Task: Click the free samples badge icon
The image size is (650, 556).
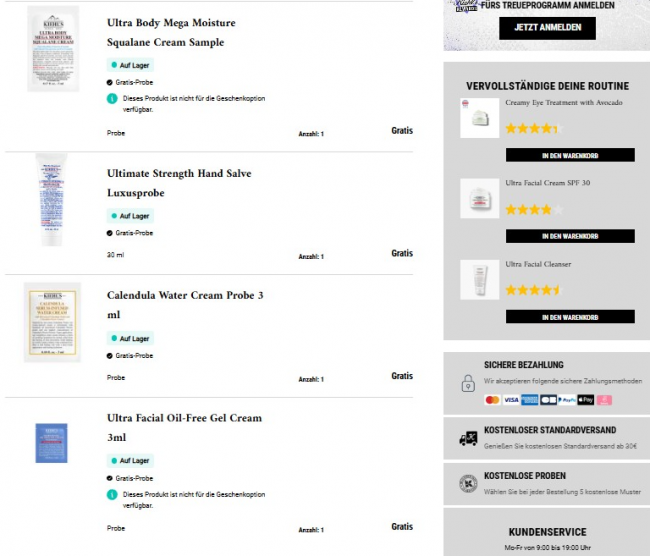Action: (468, 484)
